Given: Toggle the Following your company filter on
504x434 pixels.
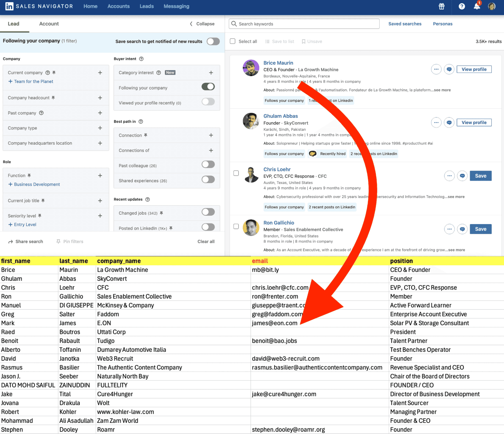Looking at the screenshot, I should [209, 88].
